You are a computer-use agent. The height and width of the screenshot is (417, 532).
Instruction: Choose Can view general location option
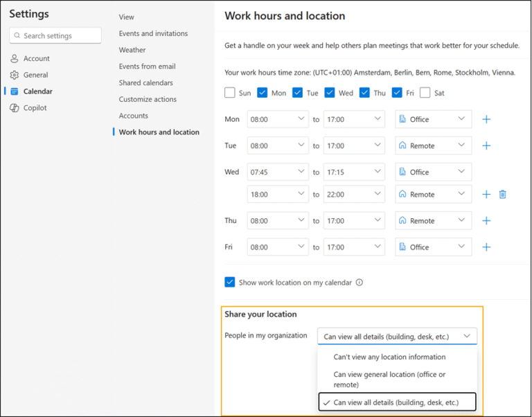[389, 379]
